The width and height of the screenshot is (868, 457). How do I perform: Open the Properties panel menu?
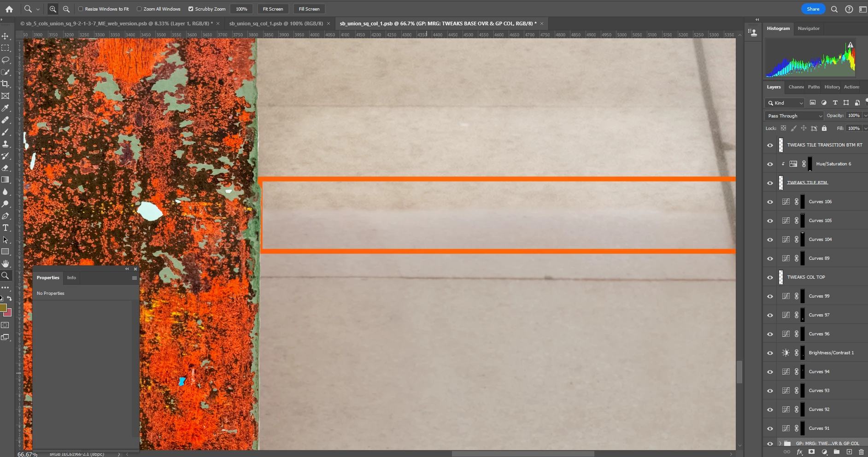[135, 278]
